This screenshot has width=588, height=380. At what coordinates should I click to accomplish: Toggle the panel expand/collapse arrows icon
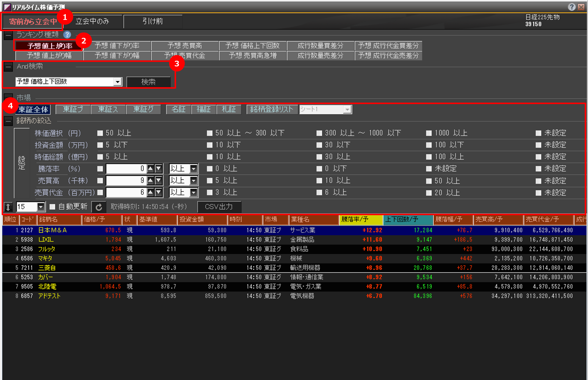pyautogui.click(x=8, y=207)
